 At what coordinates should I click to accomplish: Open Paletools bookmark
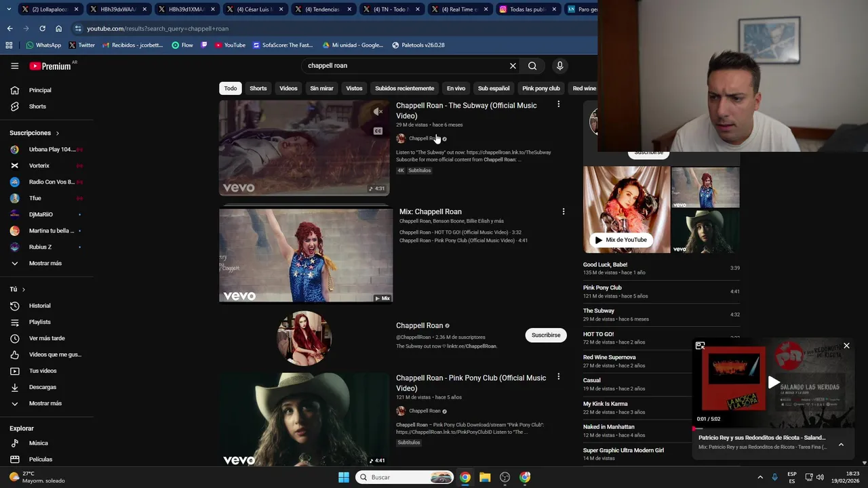click(x=418, y=45)
